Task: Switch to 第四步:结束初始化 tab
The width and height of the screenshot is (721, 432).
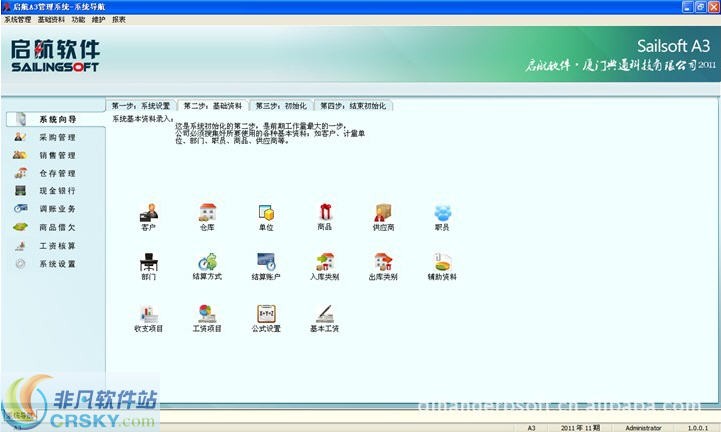Action: pyautogui.click(x=353, y=106)
